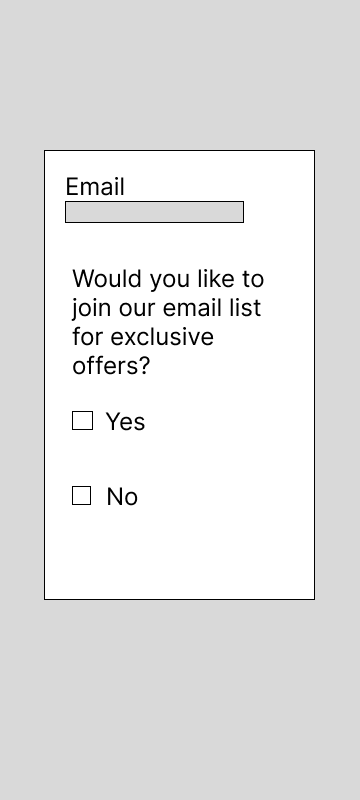360x800 pixels.
Task: Select the Yes option label text
Action: click(x=125, y=422)
